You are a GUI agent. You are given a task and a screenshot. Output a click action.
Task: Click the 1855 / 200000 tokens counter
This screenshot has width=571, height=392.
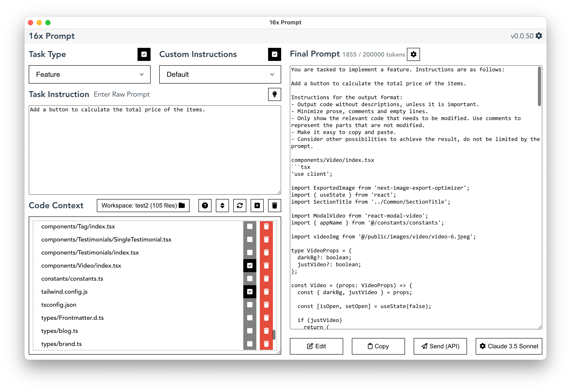pyautogui.click(x=373, y=55)
